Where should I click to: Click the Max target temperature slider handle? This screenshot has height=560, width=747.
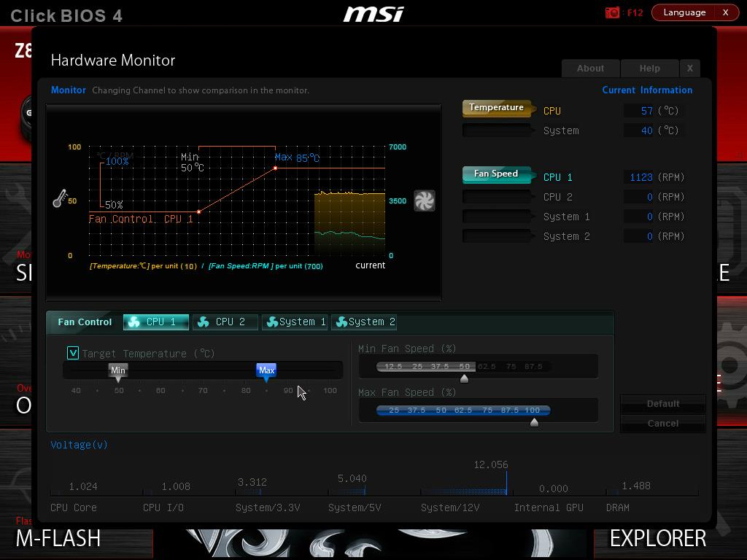point(266,371)
